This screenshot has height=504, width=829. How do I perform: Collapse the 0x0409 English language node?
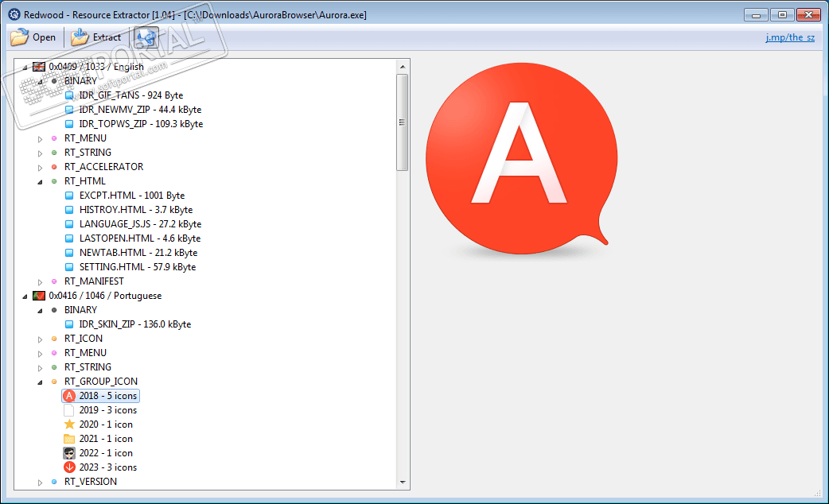(x=25, y=68)
